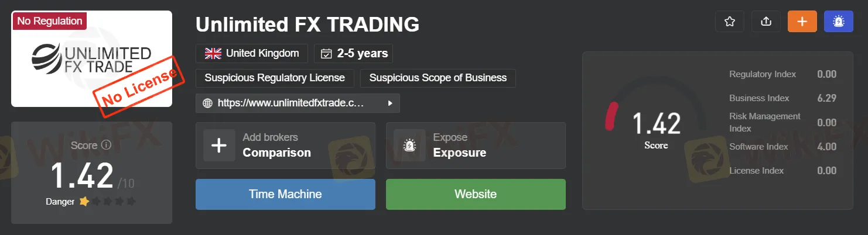868x235 pixels.
Task: Click the star favorite icon
Action: (729, 22)
